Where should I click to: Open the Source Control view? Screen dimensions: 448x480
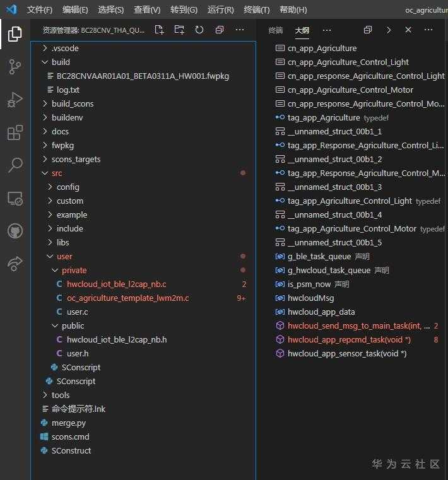tap(15, 67)
